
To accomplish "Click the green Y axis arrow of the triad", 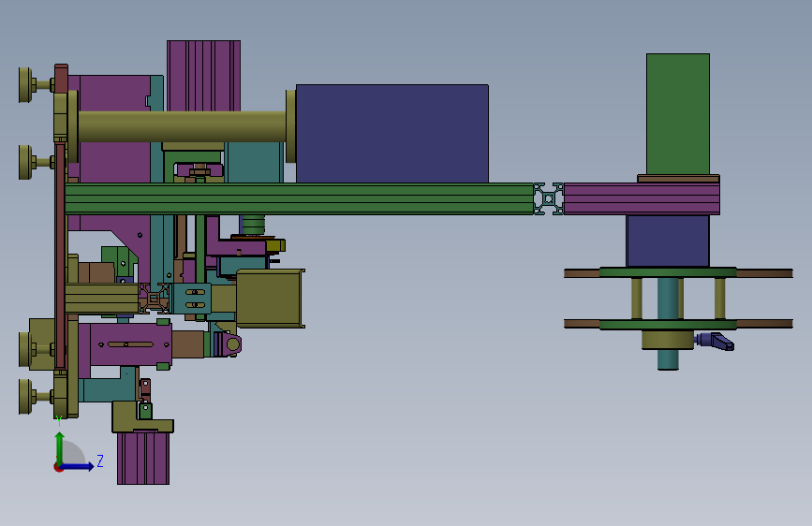I will click(x=60, y=448).
